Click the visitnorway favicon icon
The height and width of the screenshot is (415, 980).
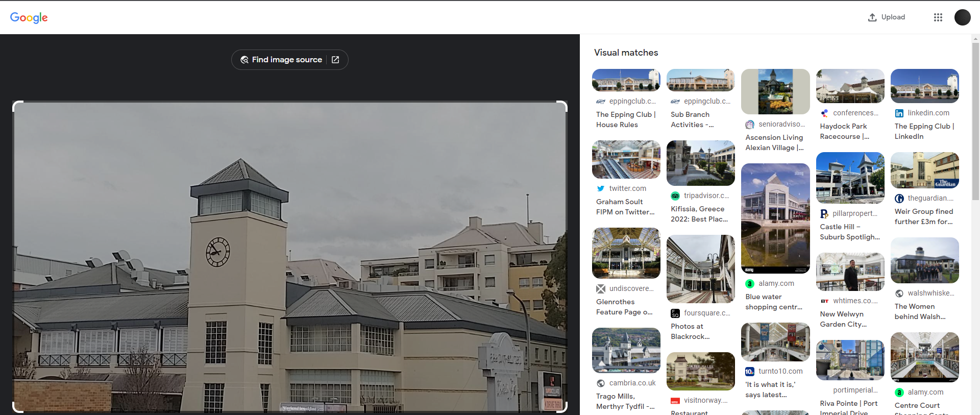click(675, 400)
